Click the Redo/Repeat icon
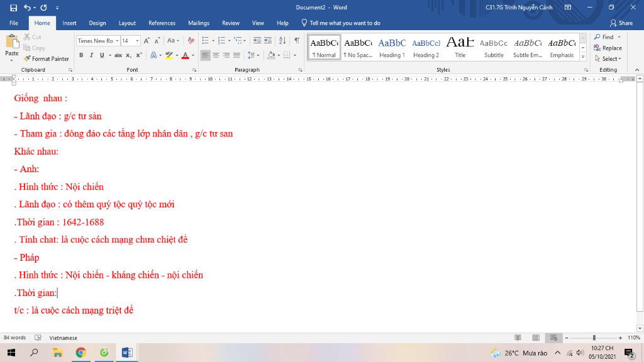Image resolution: width=644 pixels, height=362 pixels. click(43, 8)
